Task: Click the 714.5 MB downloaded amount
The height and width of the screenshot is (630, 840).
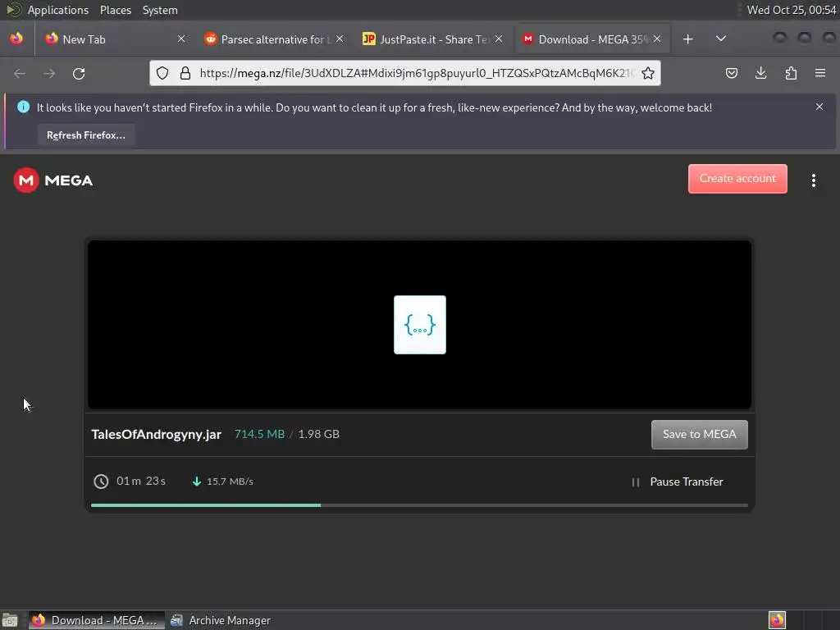Action: click(x=259, y=434)
